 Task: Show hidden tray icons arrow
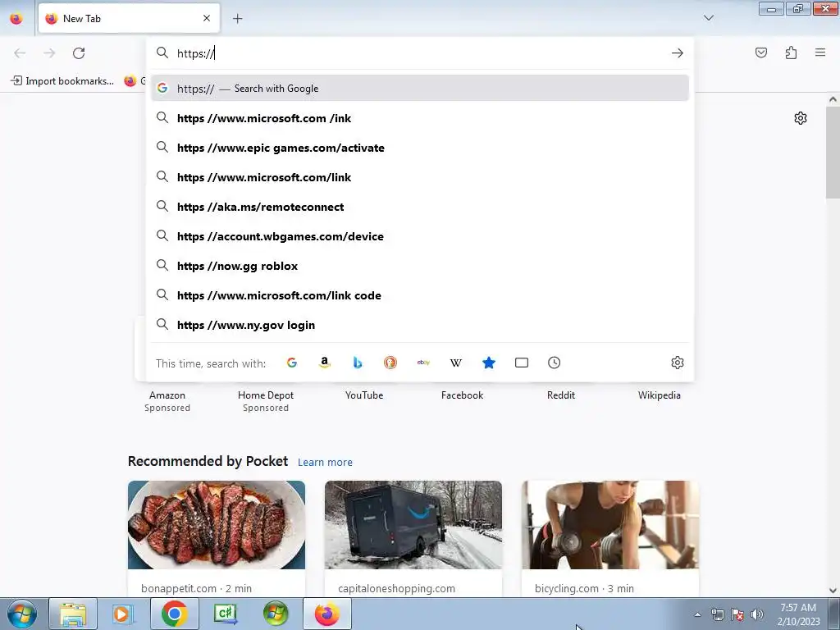[697, 614]
